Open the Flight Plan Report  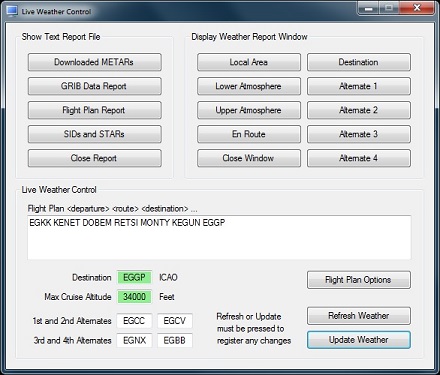click(x=95, y=110)
